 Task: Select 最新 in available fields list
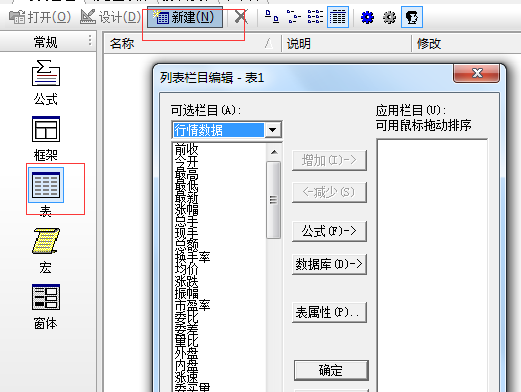(187, 198)
